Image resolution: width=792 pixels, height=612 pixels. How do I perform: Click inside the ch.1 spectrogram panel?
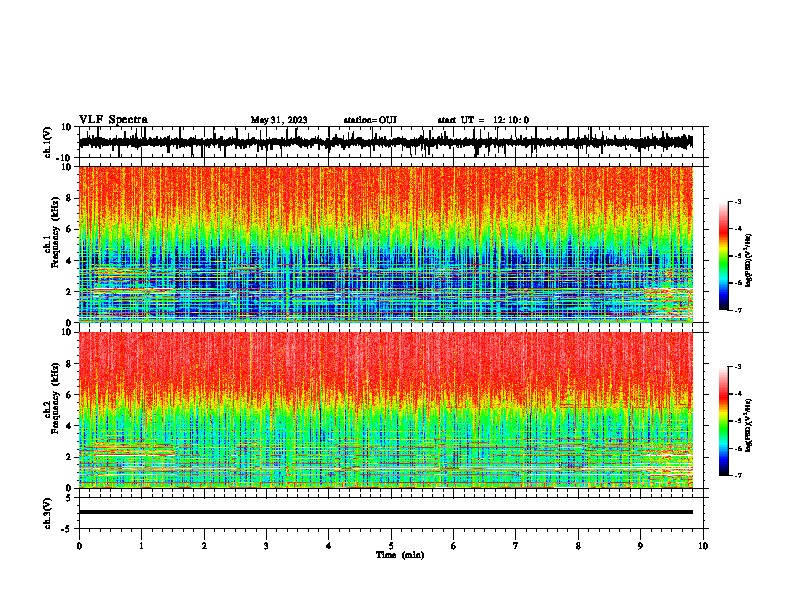(x=386, y=244)
